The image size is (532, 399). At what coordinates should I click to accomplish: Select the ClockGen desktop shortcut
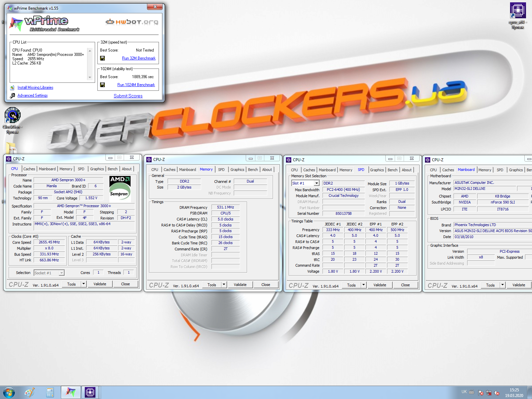[13, 120]
